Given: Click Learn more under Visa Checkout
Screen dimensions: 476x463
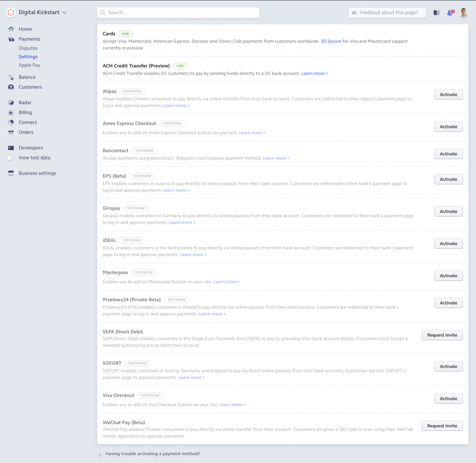Looking at the screenshot, I should [232, 404].
